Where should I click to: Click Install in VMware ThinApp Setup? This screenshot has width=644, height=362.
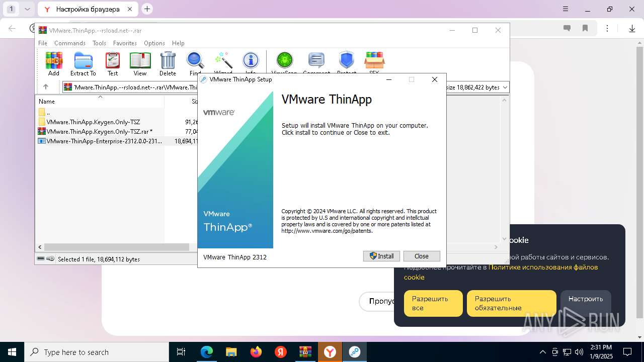click(x=382, y=256)
